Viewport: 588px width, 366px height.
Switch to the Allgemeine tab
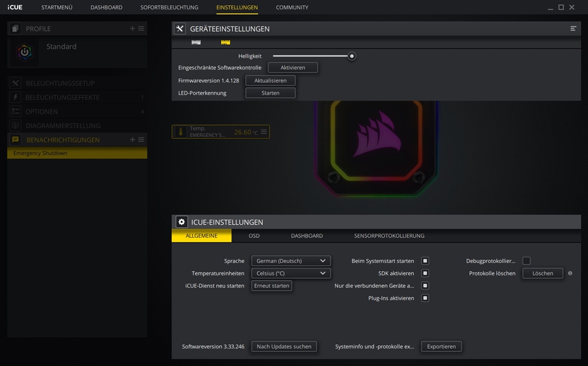pos(201,236)
